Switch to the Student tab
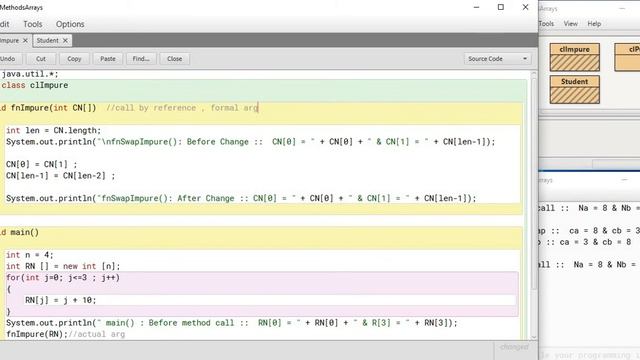The image size is (640, 360). (47, 40)
